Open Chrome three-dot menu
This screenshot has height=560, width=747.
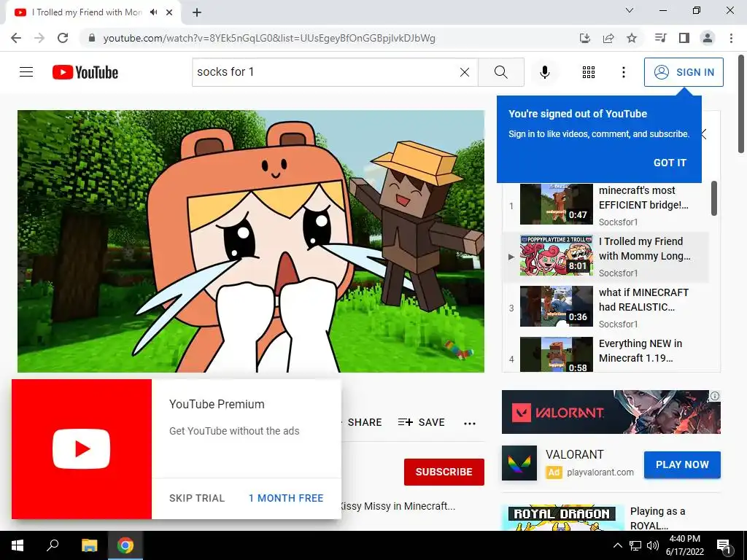click(731, 38)
